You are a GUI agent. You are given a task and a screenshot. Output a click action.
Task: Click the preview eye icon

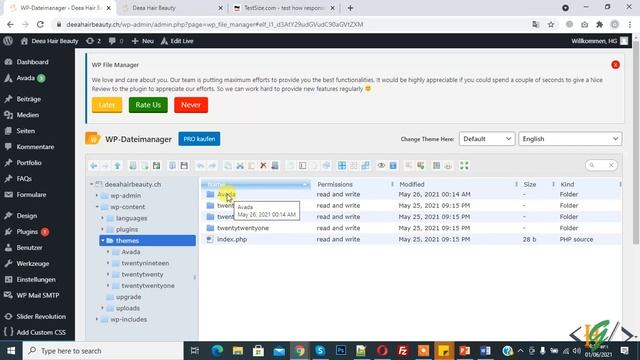(x=381, y=165)
